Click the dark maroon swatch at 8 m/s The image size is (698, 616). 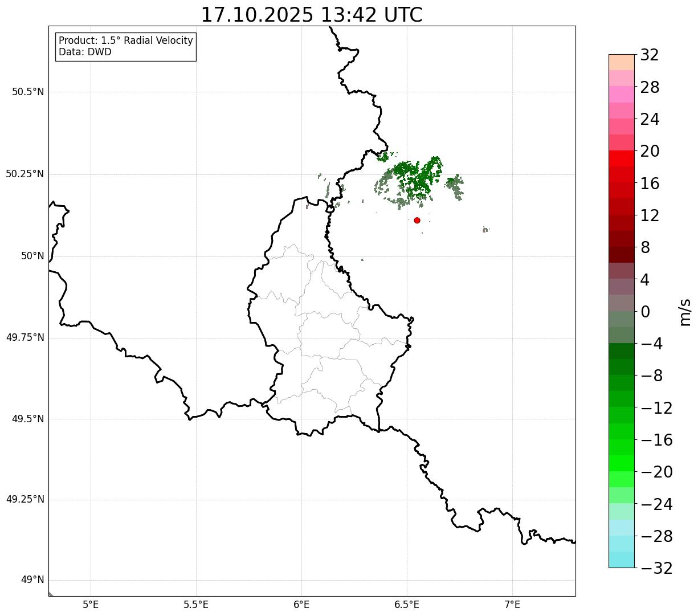[621, 255]
